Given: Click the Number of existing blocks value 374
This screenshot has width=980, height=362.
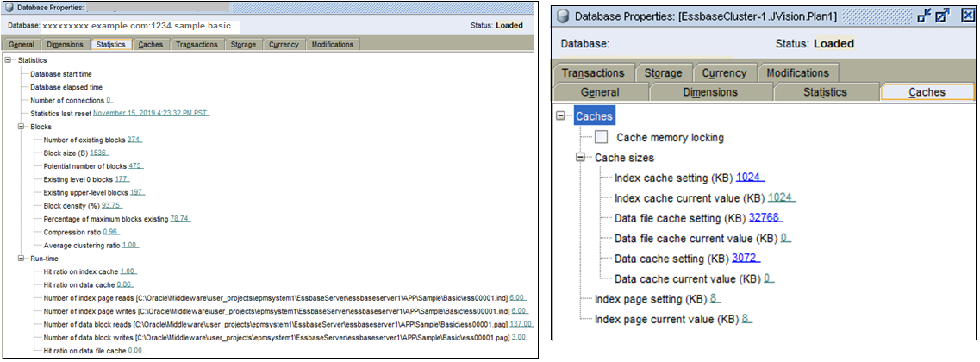Looking at the screenshot, I should coord(134,140).
